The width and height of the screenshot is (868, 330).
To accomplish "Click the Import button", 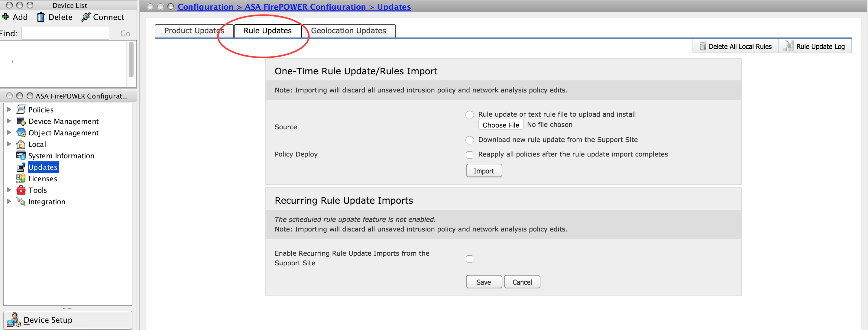I will click(x=483, y=171).
